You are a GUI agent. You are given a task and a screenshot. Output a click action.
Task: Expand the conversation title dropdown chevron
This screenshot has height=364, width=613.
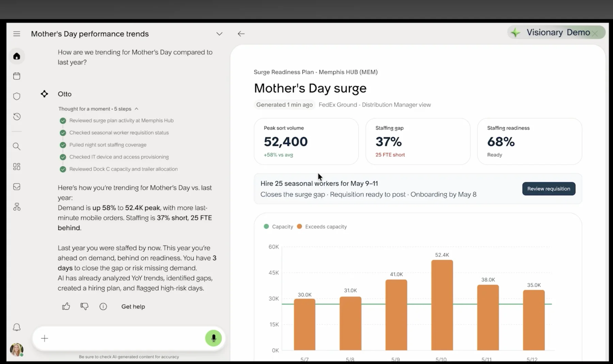point(219,34)
